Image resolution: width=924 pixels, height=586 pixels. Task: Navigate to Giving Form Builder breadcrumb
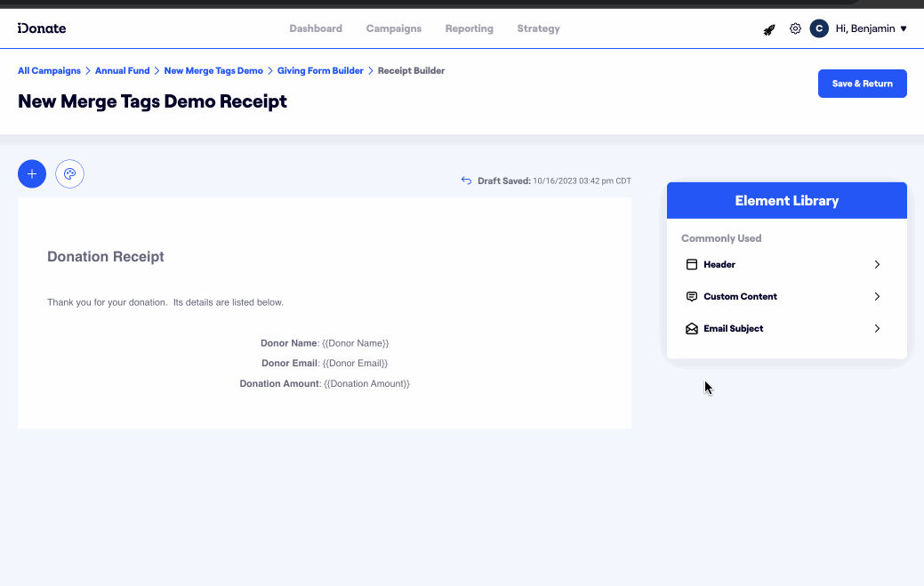[x=320, y=70]
